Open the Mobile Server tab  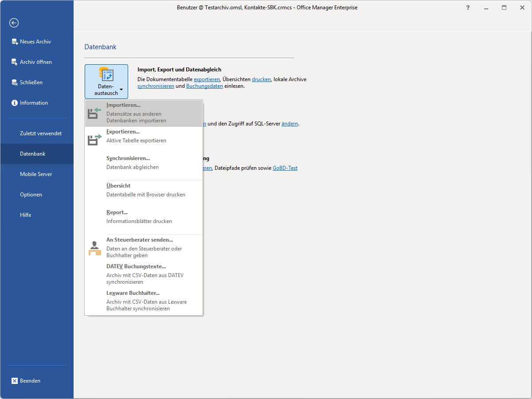[36, 174]
